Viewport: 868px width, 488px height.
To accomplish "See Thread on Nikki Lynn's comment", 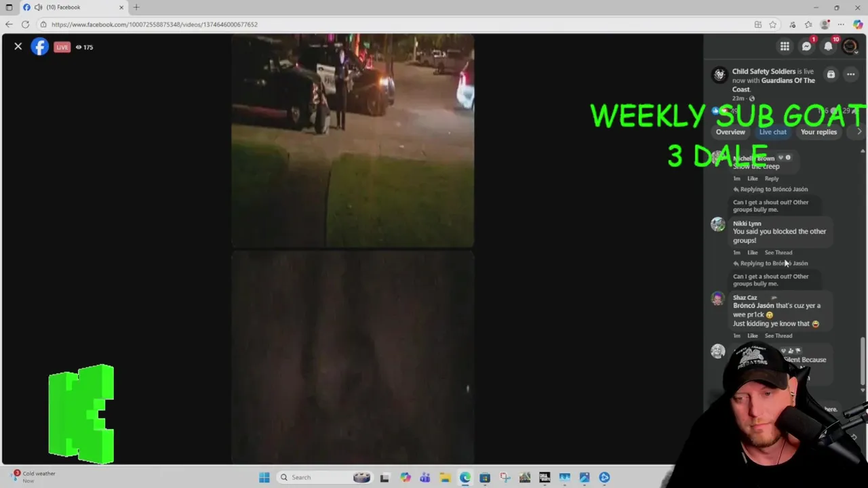I will [778, 253].
